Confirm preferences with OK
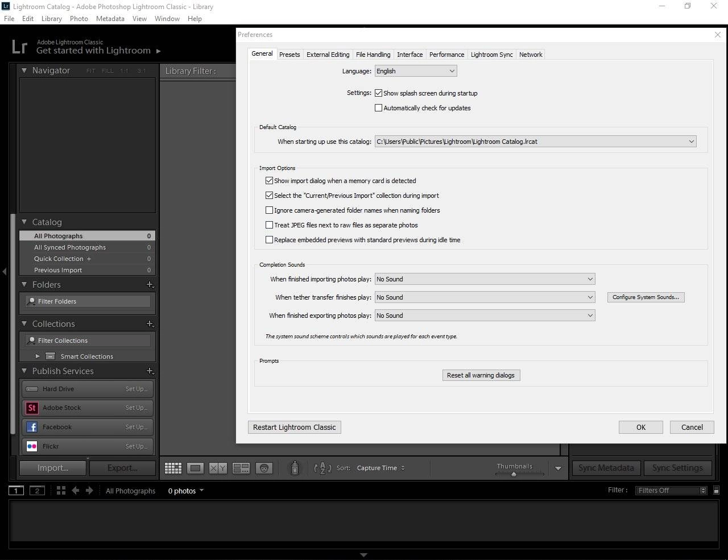The image size is (728, 560). (x=641, y=427)
